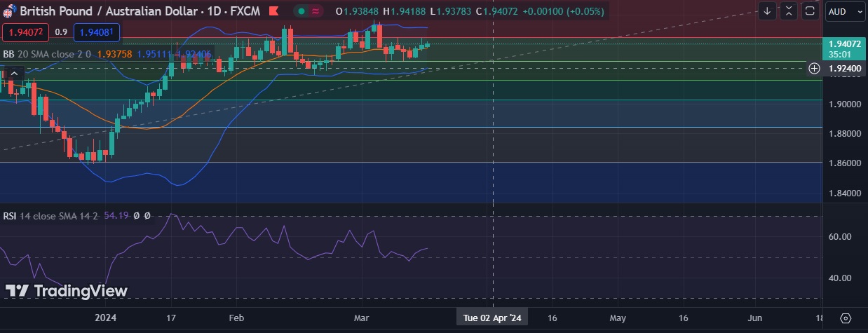Click the 1.86000 price scale label

click(x=843, y=163)
